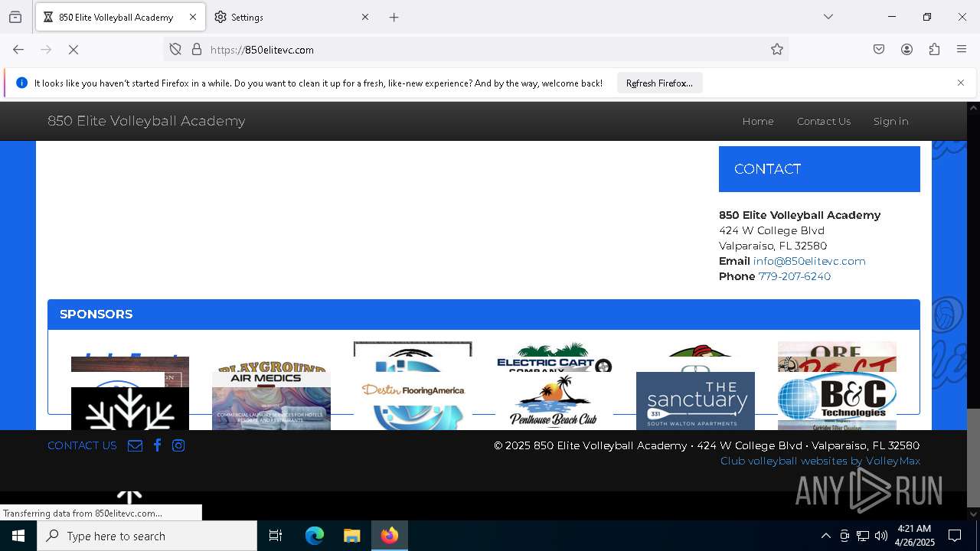The image size is (980, 551).
Task: Open Task View on taskbar
Action: pos(276,536)
